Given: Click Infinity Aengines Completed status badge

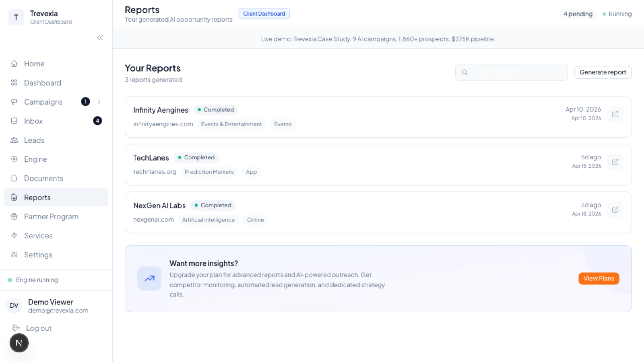Looking at the screenshot, I should (216, 110).
